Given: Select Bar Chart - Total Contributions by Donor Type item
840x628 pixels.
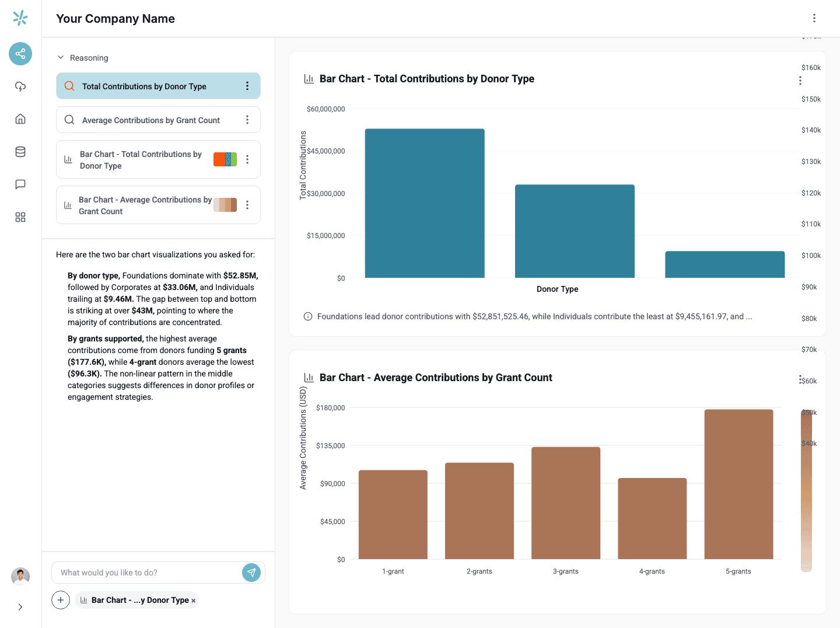Looking at the screenshot, I should [x=140, y=160].
